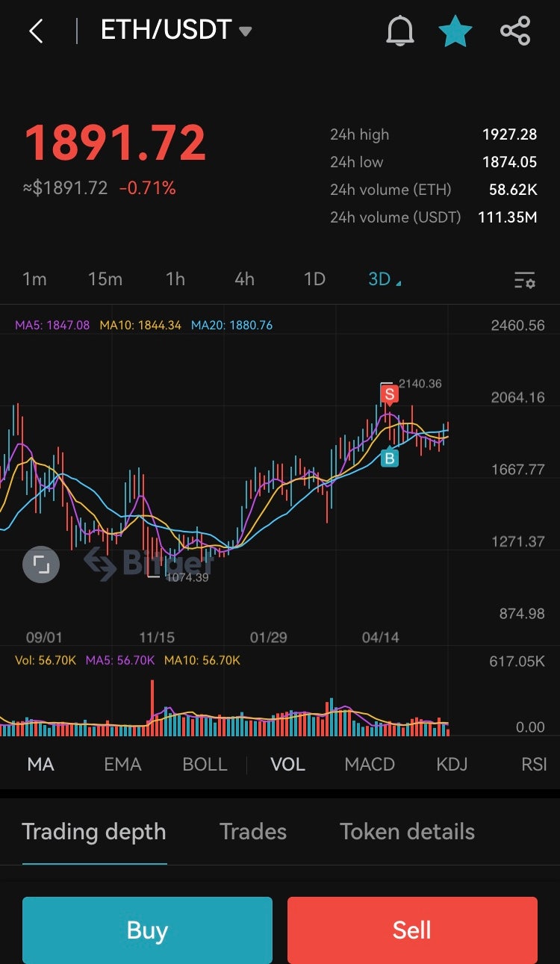Tap the red S sell marker

coord(388,394)
